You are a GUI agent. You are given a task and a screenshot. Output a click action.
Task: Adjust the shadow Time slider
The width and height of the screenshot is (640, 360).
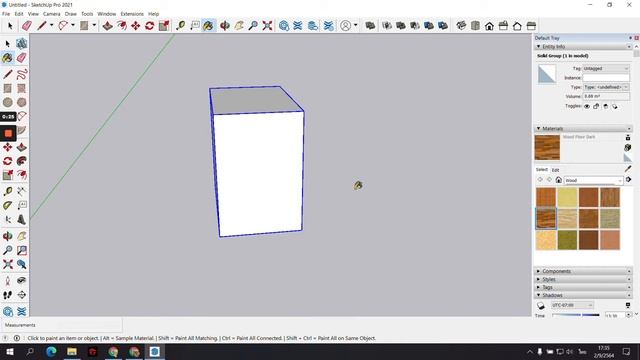pos(576,315)
